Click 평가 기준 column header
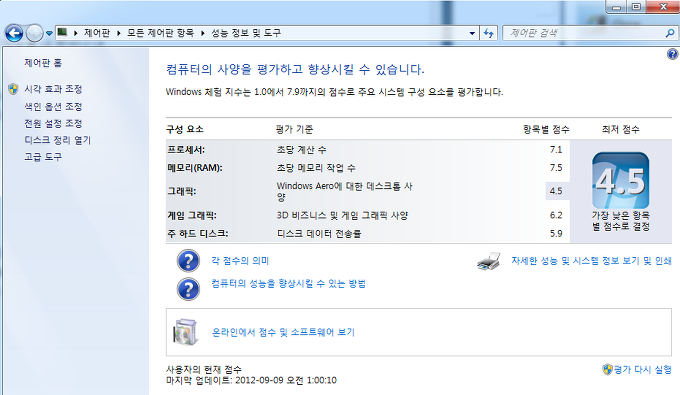The image size is (680, 395). point(294,129)
